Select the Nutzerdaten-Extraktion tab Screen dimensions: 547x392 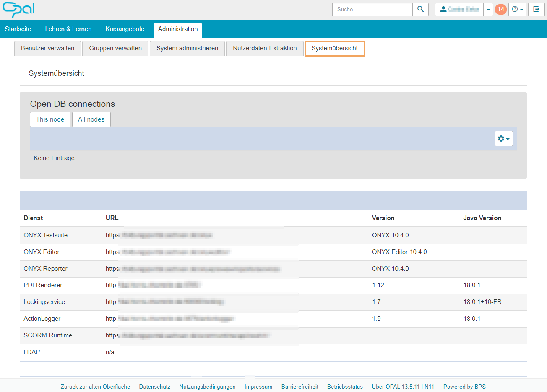click(265, 48)
